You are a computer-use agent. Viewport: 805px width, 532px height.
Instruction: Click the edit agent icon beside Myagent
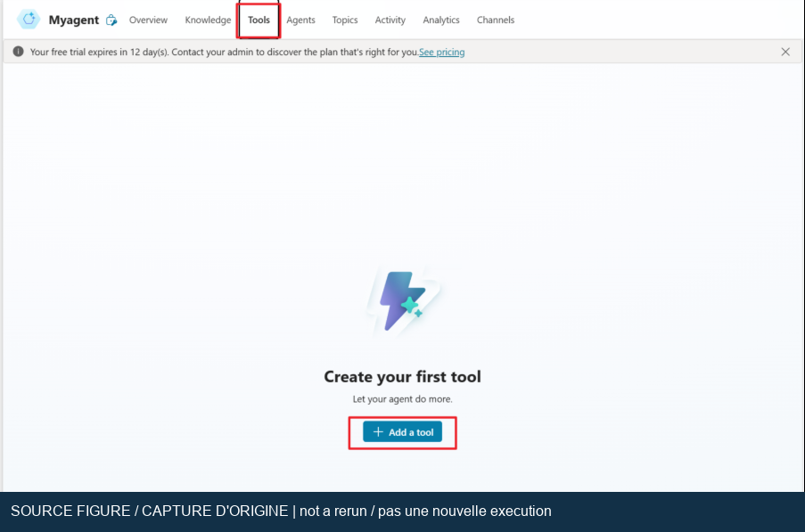[x=111, y=20]
